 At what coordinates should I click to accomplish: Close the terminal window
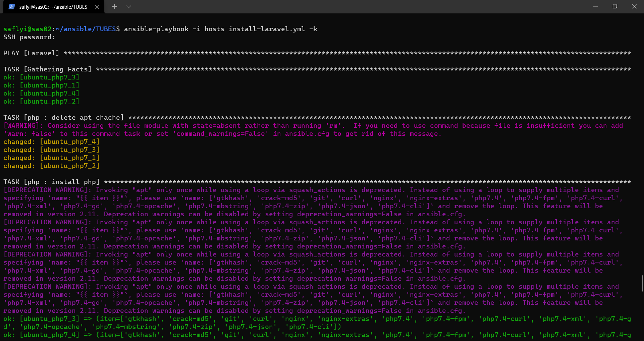point(634,6)
